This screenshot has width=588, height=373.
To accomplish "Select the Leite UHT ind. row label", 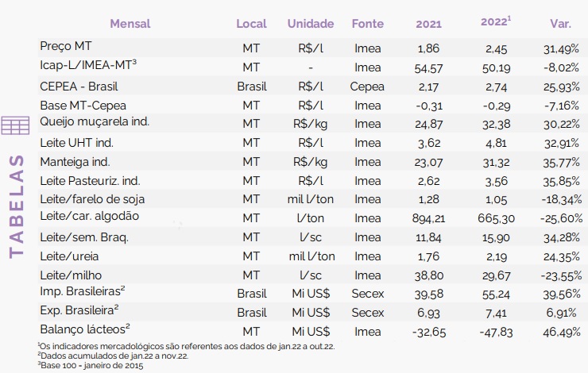I will (x=76, y=143).
